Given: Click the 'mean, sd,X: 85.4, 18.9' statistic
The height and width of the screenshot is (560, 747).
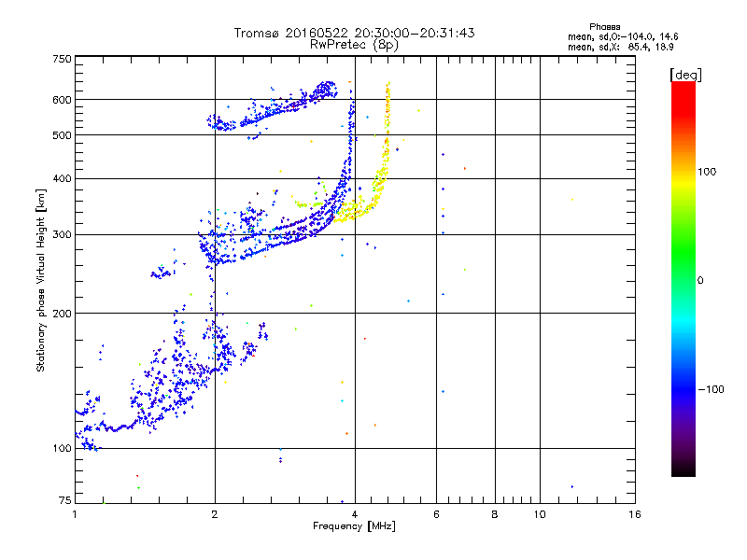Looking at the screenshot, I should pos(620,48).
